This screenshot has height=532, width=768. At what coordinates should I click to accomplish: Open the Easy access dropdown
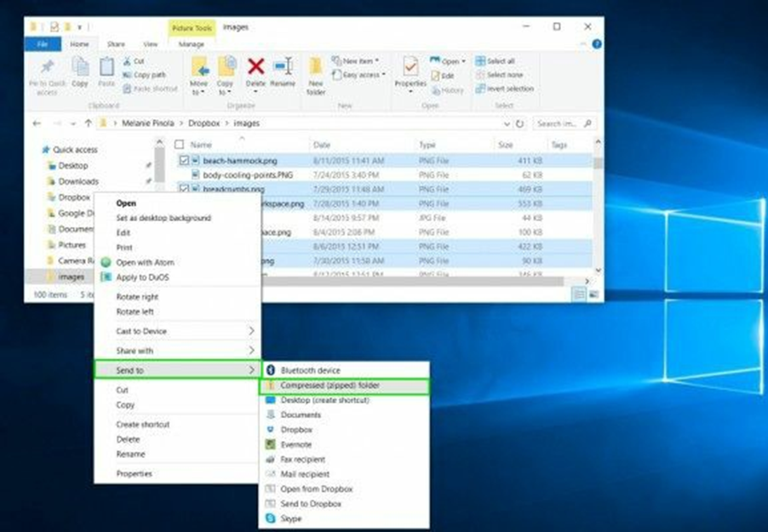click(359, 75)
